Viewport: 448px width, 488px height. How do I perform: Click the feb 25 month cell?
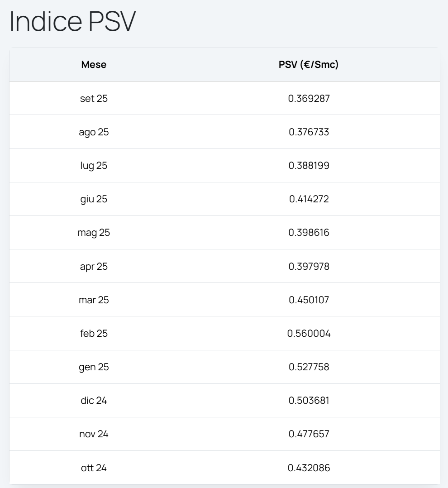pos(94,333)
